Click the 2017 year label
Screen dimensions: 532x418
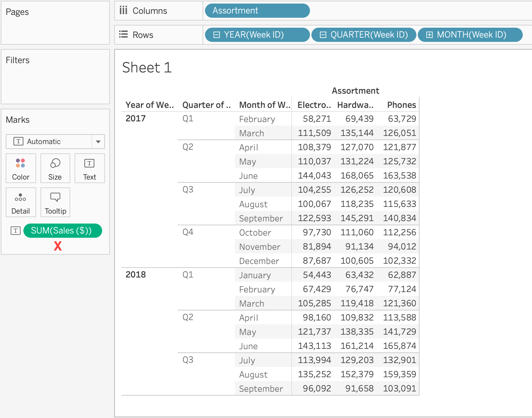[136, 119]
